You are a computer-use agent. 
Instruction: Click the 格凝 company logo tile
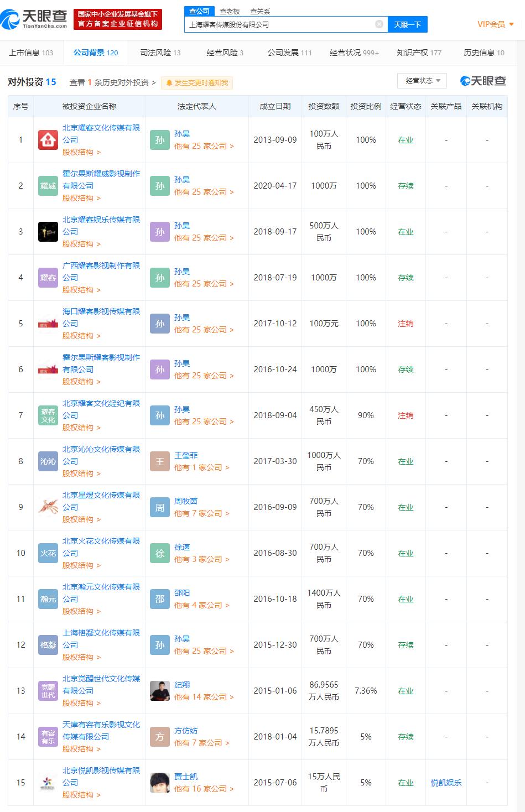click(x=48, y=645)
